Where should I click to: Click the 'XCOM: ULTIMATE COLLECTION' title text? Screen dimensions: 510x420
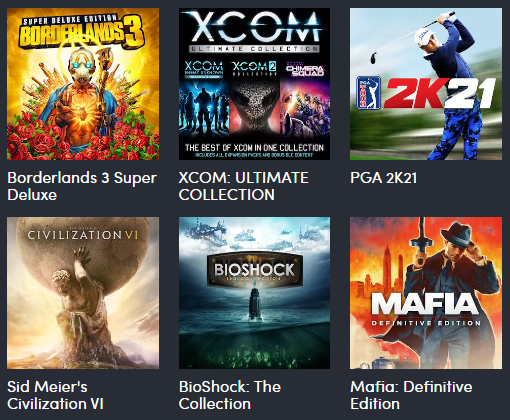tap(244, 186)
